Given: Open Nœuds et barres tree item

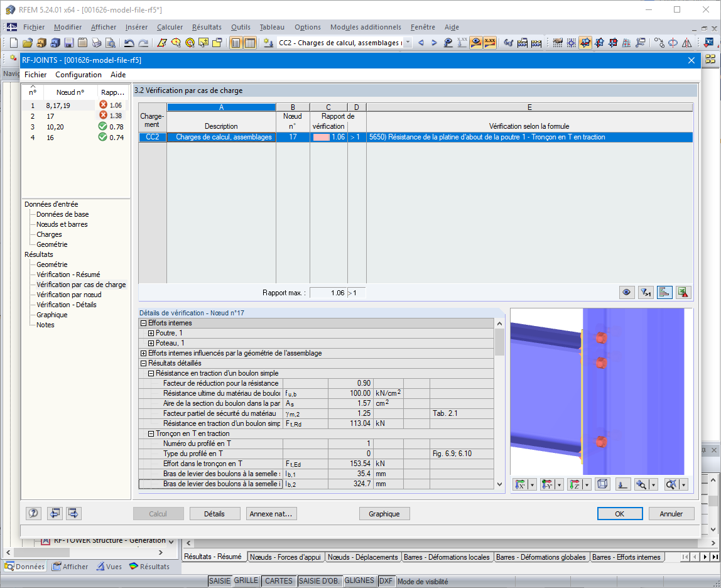Looking at the screenshot, I should point(62,224).
